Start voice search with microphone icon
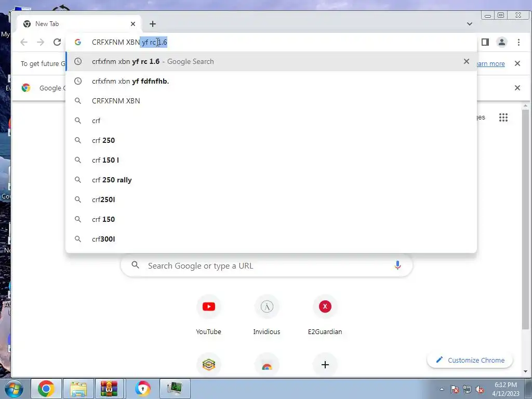This screenshot has width=532, height=399. (397, 265)
